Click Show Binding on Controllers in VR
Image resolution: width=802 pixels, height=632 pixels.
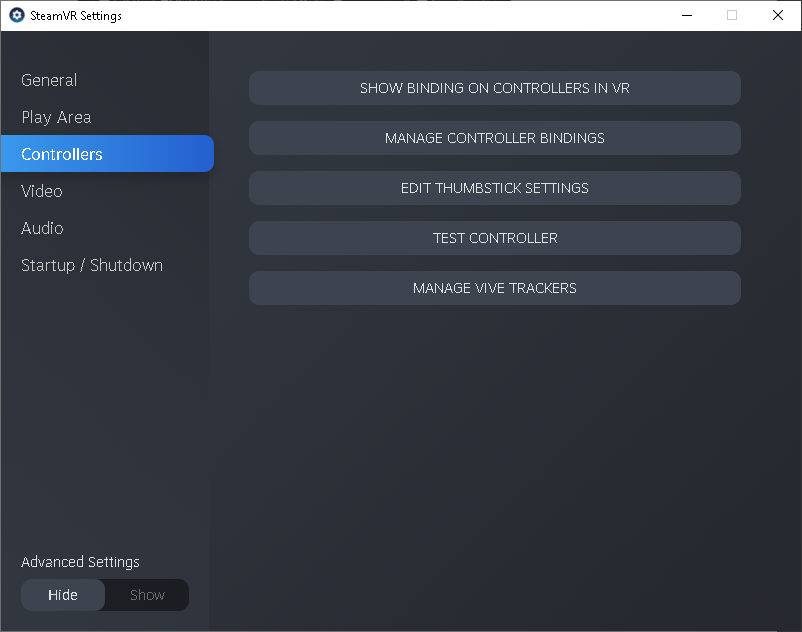494,88
